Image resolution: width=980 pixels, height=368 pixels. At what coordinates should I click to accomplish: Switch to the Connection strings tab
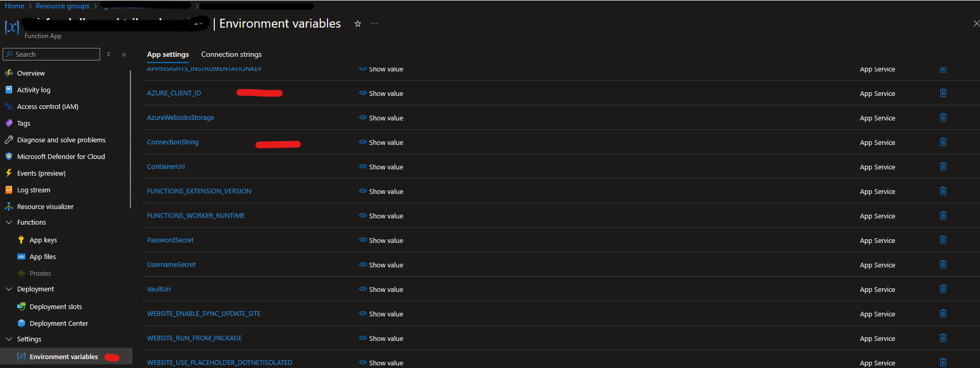pyautogui.click(x=231, y=54)
